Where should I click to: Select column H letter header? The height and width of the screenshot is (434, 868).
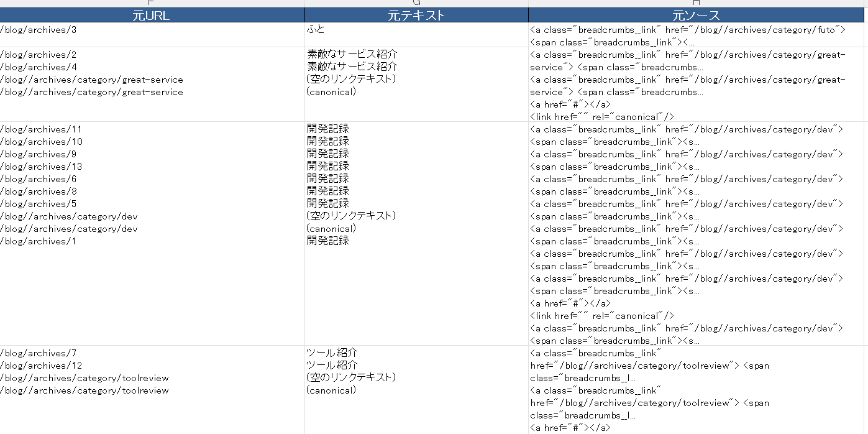pos(696,3)
